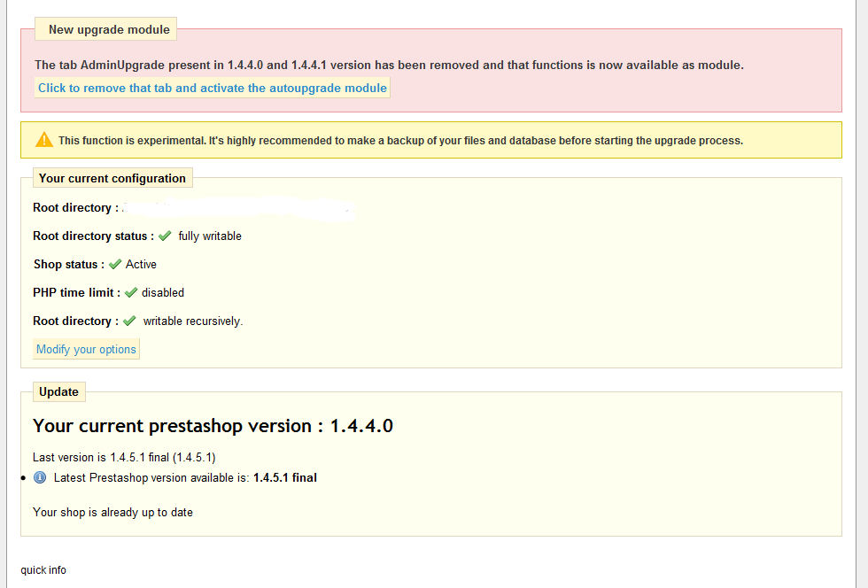Click the 'quick info' text
Viewport: 868px width, 588px height.
pos(43,569)
